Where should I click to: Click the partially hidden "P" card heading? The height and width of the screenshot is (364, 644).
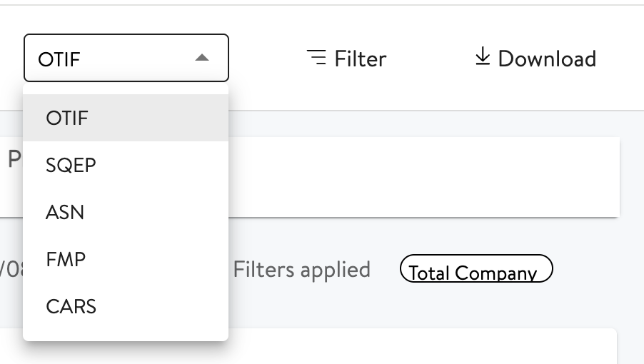(x=14, y=159)
